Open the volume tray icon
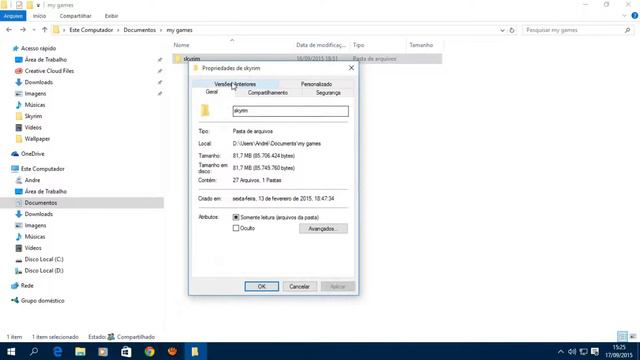 [572, 351]
